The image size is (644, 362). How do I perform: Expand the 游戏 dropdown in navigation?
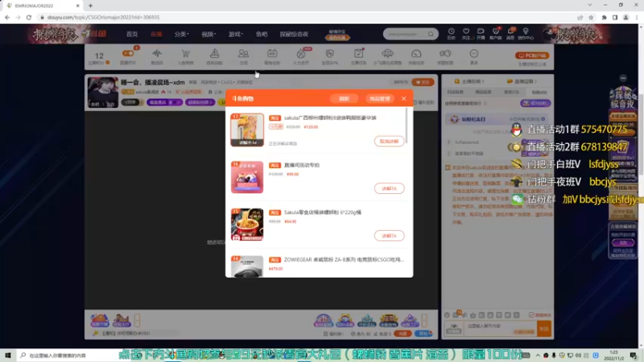[x=236, y=34]
